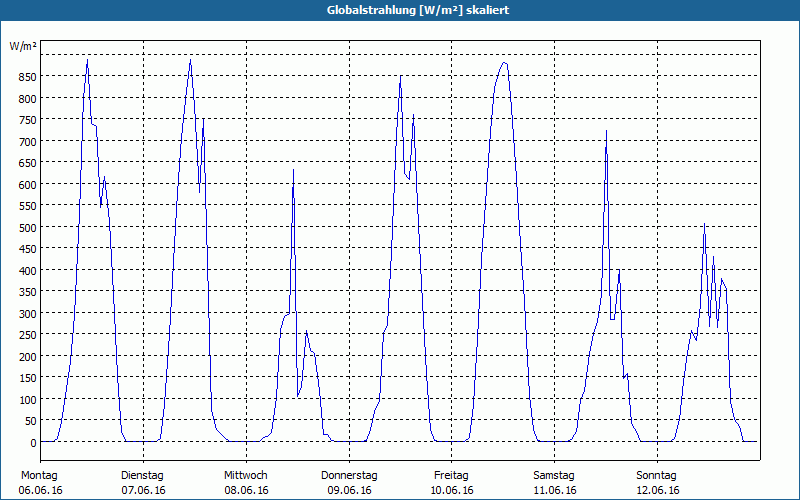Select the 250 axis value
The image size is (800, 500).
pyautogui.click(x=28, y=335)
